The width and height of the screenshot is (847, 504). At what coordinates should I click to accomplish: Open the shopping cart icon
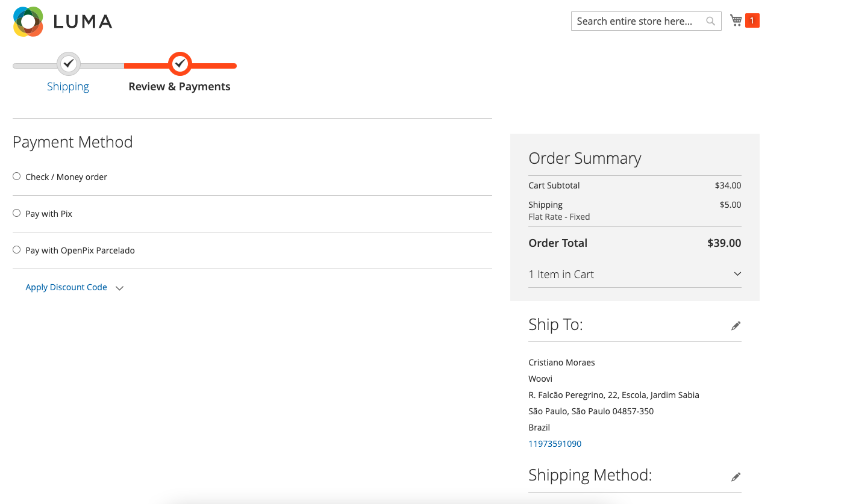pos(736,20)
